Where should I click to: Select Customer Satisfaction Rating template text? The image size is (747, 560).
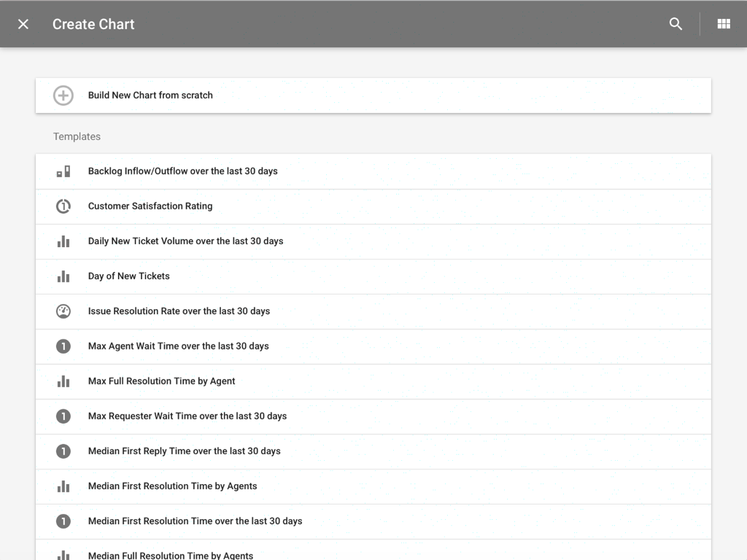coord(150,206)
